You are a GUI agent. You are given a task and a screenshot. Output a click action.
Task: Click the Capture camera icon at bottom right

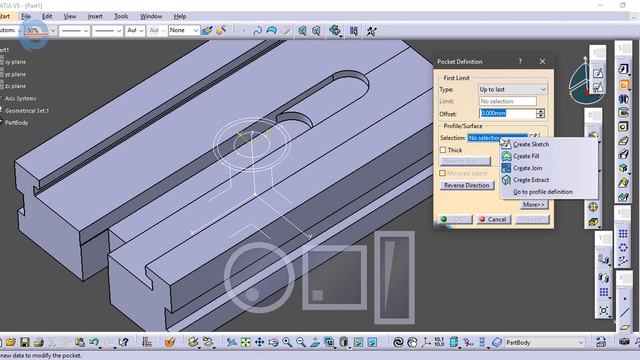[x=624, y=342]
